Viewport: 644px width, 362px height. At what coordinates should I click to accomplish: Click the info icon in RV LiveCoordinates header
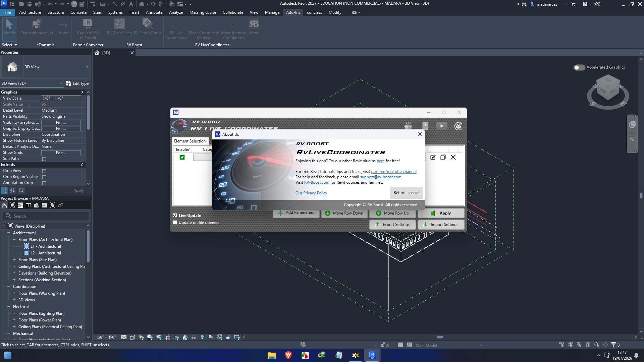pos(425,126)
